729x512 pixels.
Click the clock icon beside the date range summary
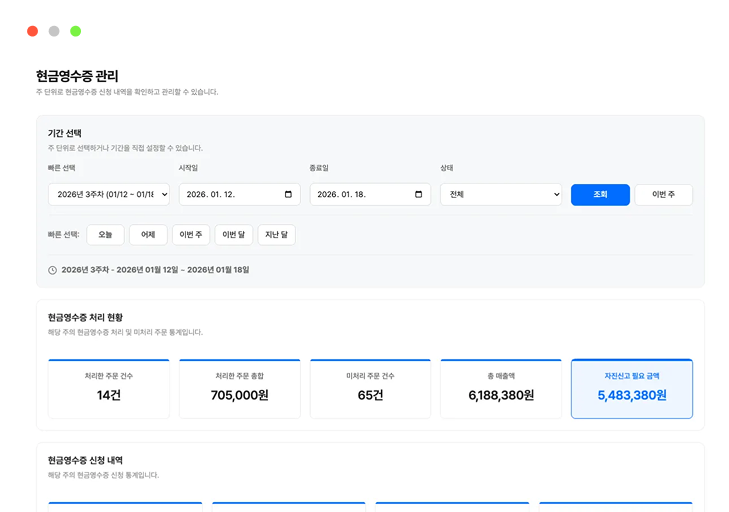(52, 270)
